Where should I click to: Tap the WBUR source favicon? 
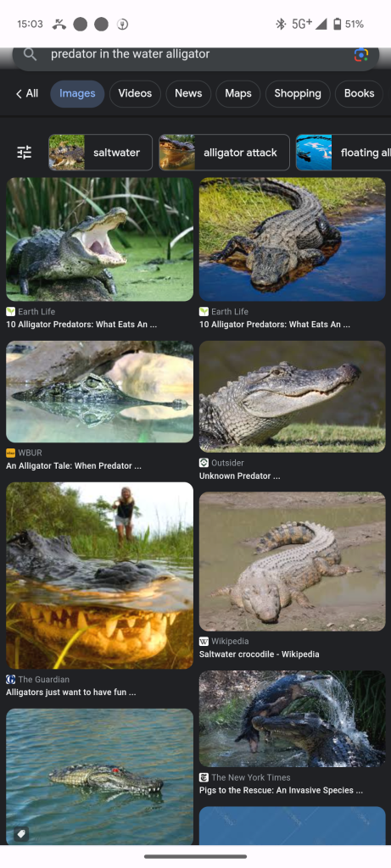click(10, 453)
